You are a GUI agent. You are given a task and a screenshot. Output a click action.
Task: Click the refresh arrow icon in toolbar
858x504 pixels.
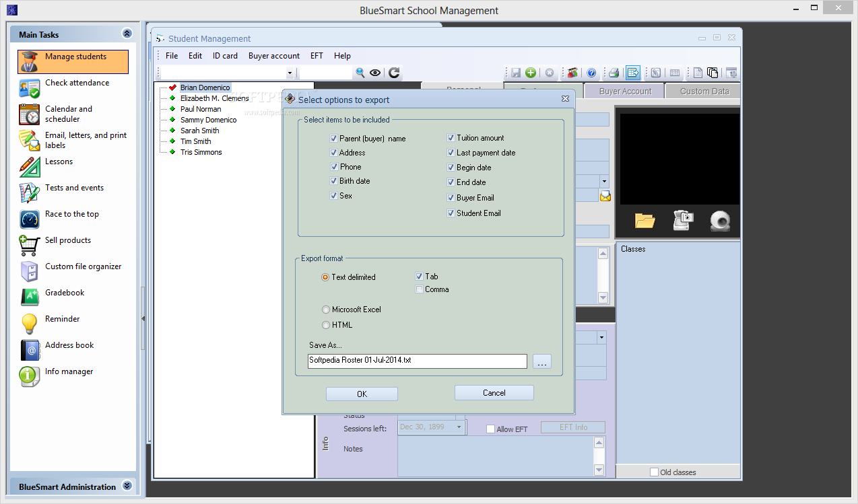coord(394,73)
